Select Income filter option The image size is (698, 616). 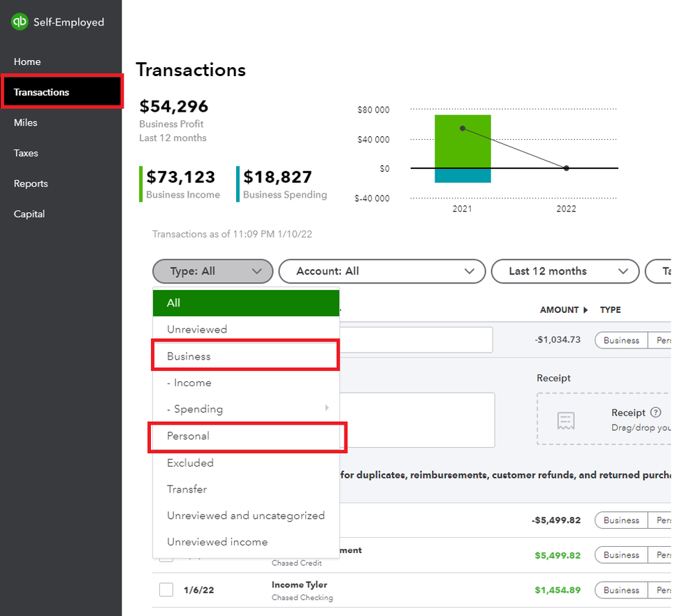(x=246, y=382)
